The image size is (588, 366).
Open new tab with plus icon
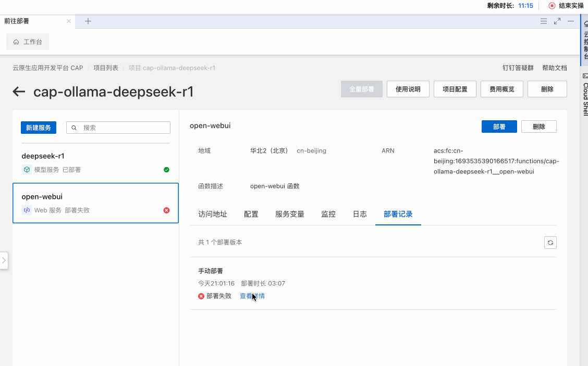88,21
